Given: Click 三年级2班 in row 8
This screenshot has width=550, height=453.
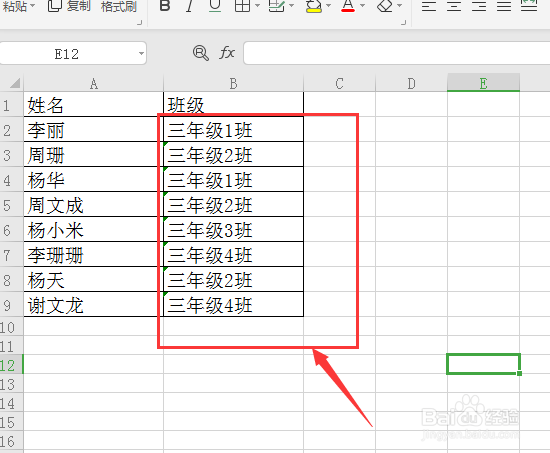Looking at the screenshot, I should (234, 280).
